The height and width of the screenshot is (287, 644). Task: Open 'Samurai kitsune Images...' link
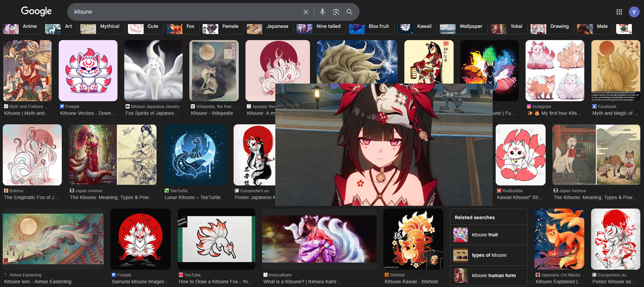(140, 282)
